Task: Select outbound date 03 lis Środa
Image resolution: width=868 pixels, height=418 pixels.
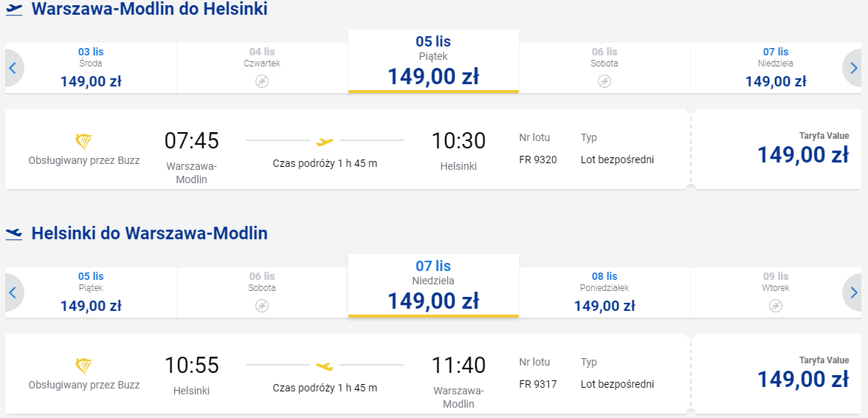Action: coord(91,68)
